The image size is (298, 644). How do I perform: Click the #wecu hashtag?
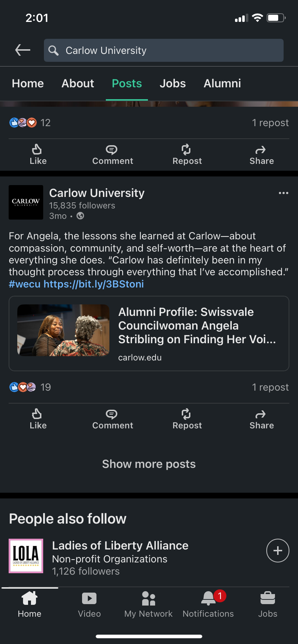point(24,284)
